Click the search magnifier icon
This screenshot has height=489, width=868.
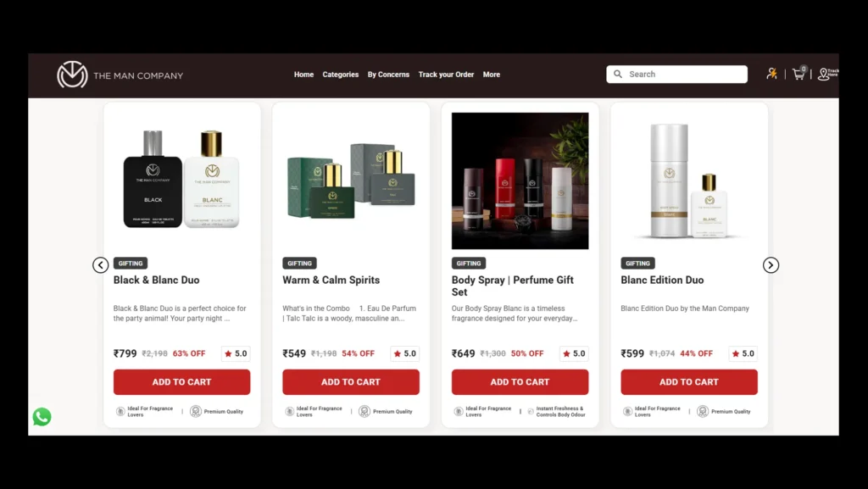[x=618, y=74]
